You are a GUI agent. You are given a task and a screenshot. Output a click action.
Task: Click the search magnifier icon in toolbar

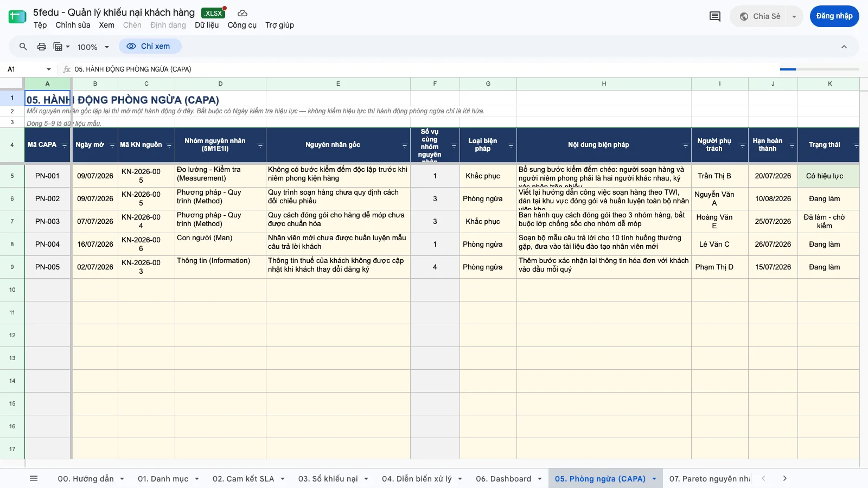tap(23, 47)
